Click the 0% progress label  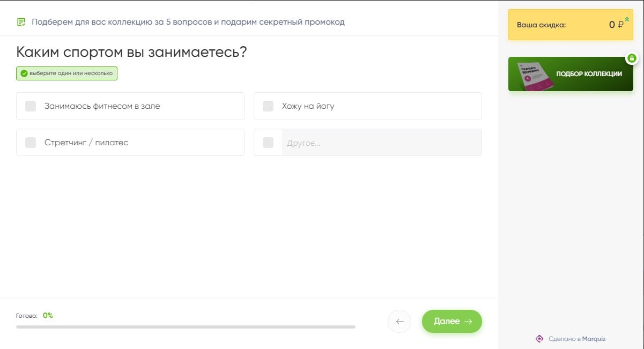48,315
